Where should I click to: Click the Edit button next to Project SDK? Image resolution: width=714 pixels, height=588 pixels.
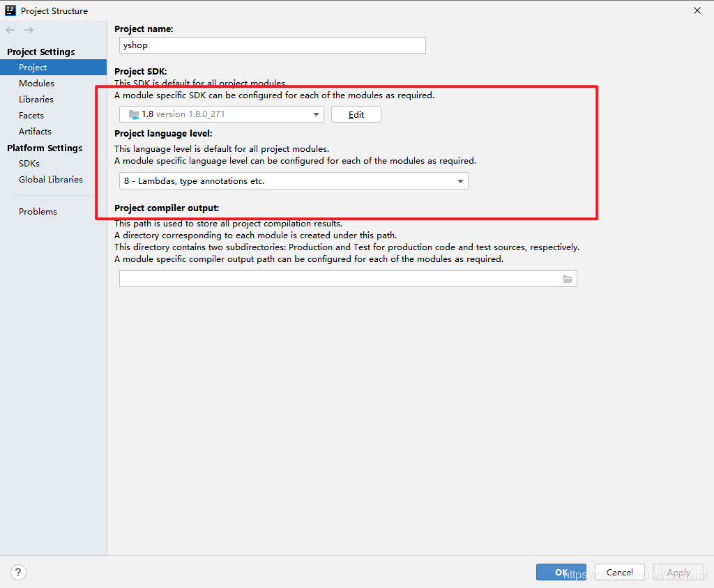[x=356, y=114]
